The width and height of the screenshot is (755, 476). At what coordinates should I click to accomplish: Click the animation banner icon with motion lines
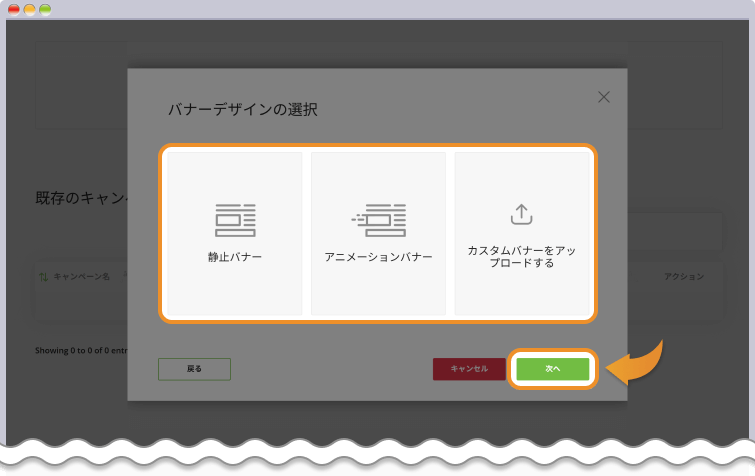tap(379, 219)
